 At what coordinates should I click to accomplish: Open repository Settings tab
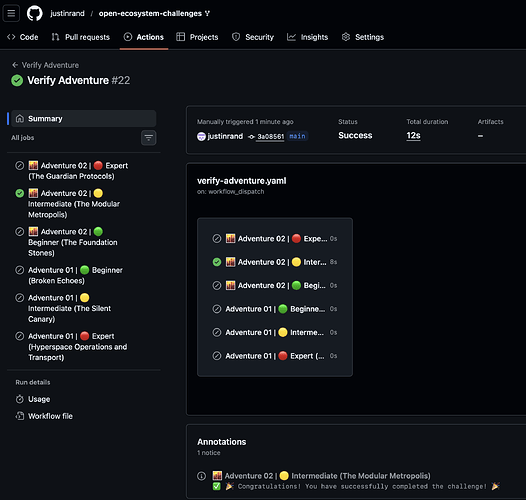pos(363,37)
